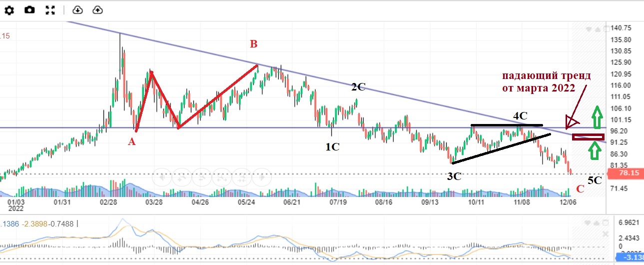
Task: Select the dark red rectangle target zone
Action: pos(588,136)
